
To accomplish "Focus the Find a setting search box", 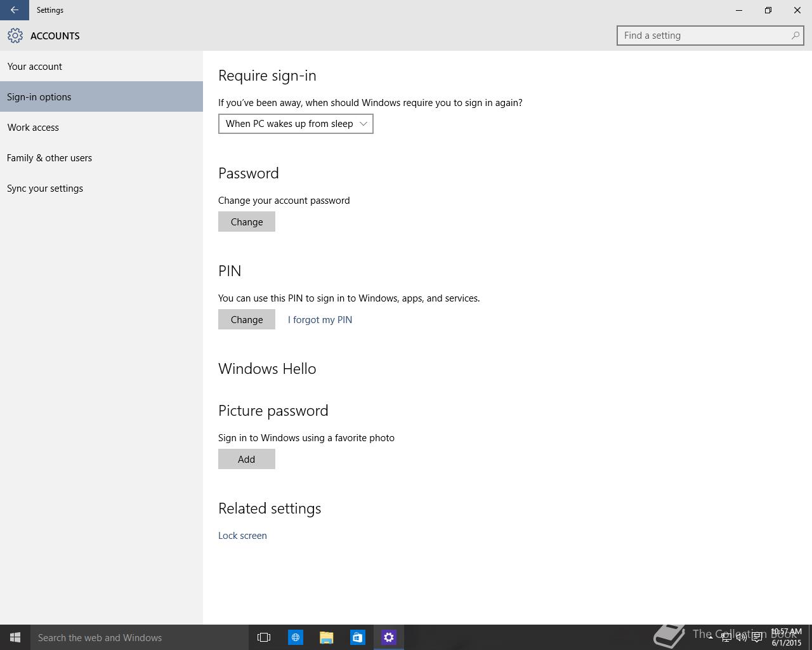I will [x=710, y=36].
